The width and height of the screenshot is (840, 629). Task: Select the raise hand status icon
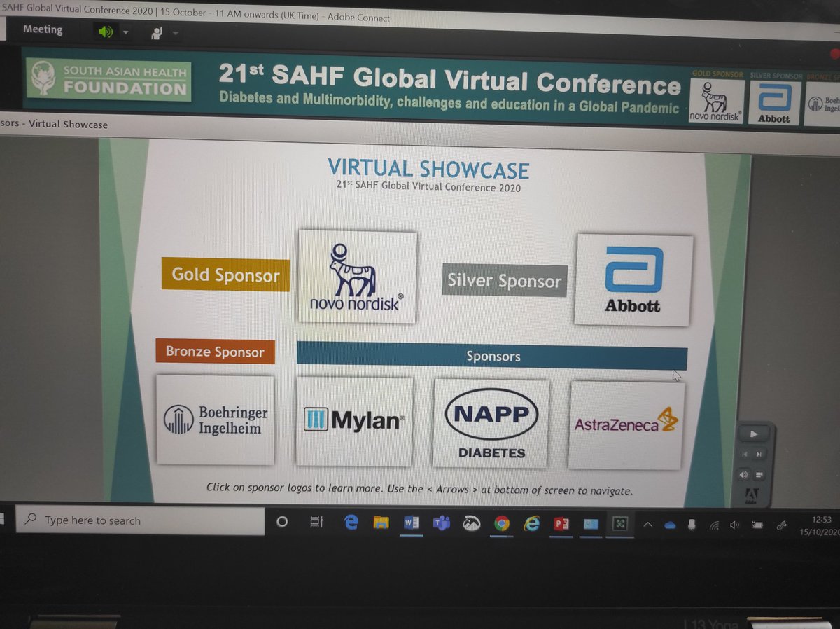pos(155,31)
